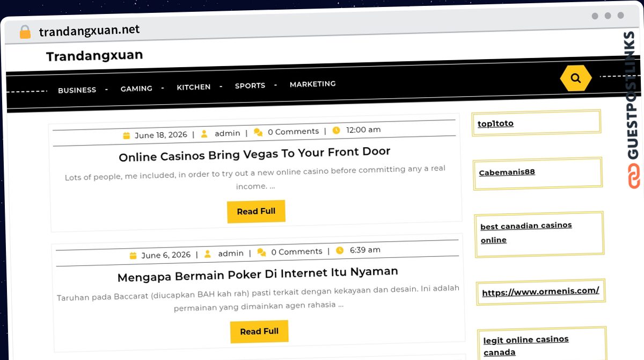Screen dimensions: 644x360
Task: Click the yellow hexagon search icon
Action: pyautogui.click(x=576, y=78)
